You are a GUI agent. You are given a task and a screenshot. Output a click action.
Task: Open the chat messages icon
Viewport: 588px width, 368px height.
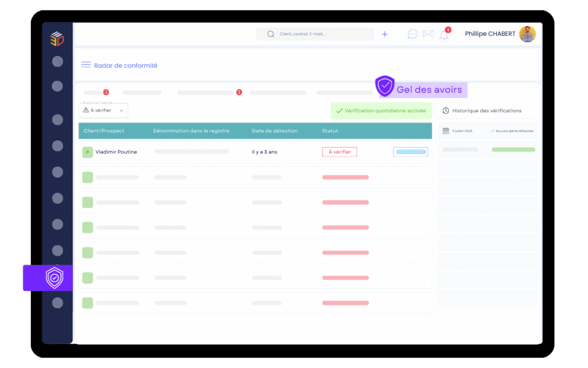click(412, 34)
